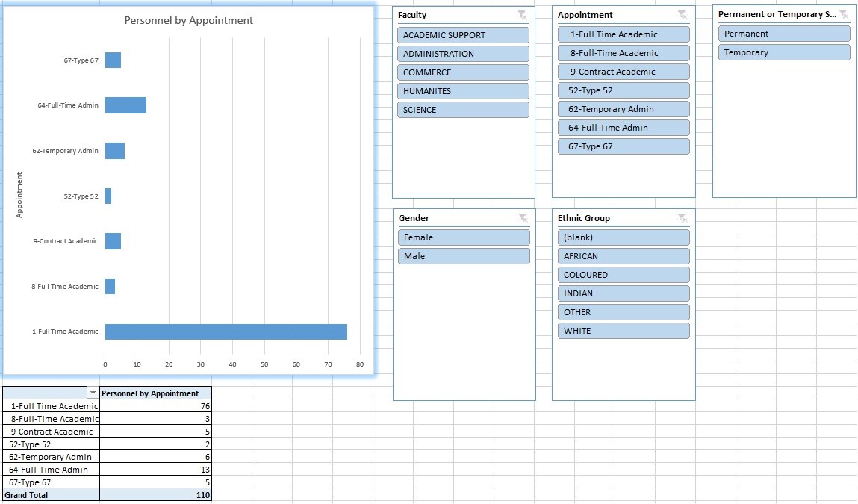Viewport: 858px width, 504px height.
Task: Clear filter icon on Gender slicer
Action: (x=523, y=218)
